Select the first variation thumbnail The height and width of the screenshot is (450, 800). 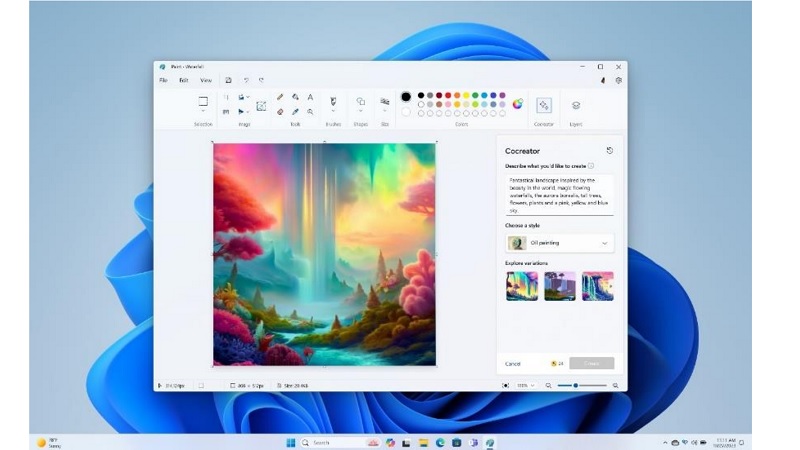(522, 286)
